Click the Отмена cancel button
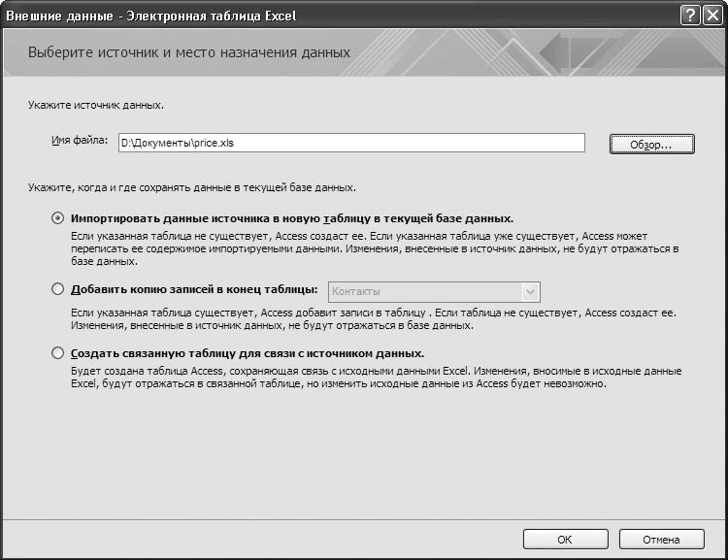728x560 pixels. point(661,540)
